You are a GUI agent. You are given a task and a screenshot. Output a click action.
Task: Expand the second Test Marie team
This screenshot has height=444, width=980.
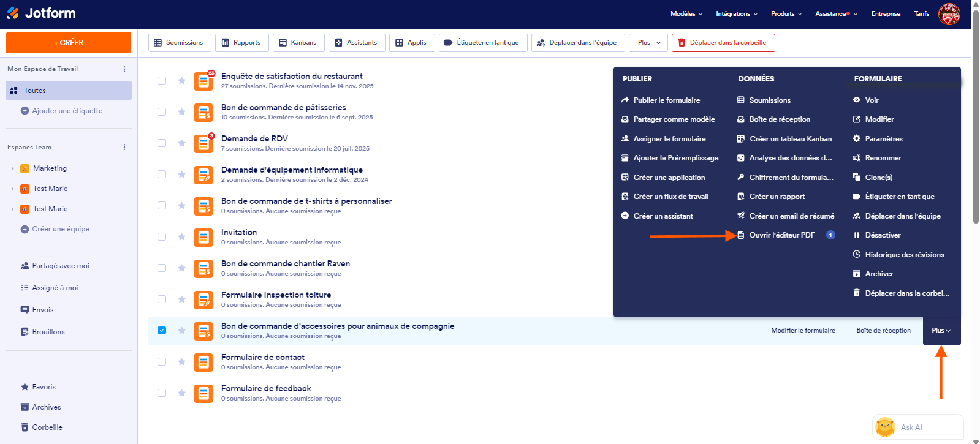[x=13, y=209]
